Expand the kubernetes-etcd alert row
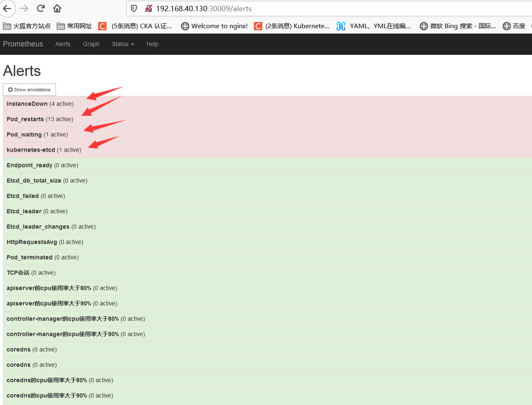The height and width of the screenshot is (405, 532). pyautogui.click(x=267, y=150)
